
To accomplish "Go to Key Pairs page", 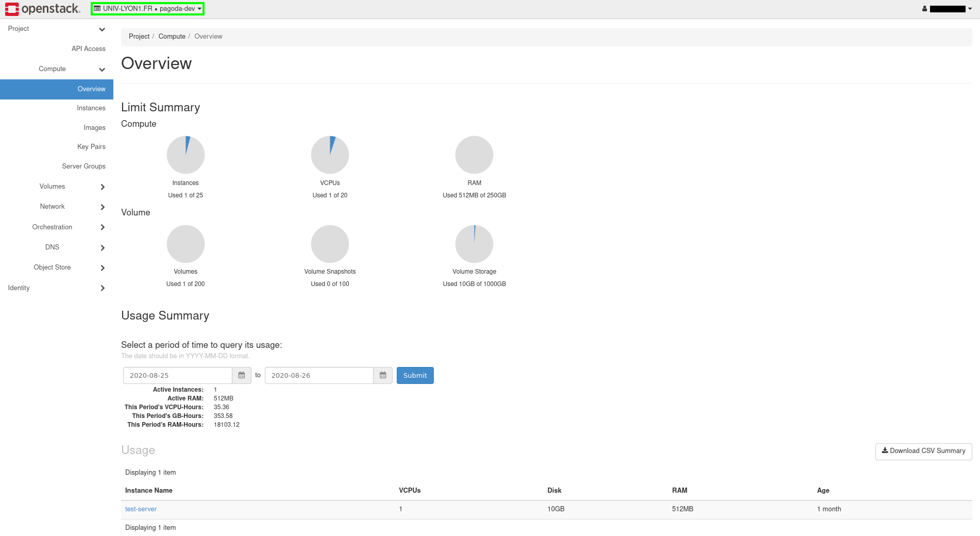I will (x=91, y=147).
